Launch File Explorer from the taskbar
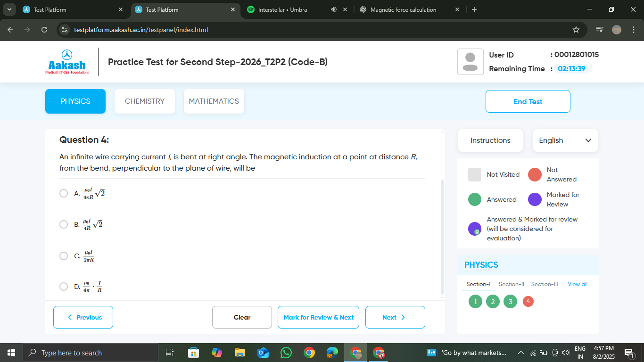The height and width of the screenshot is (362, 644). pyautogui.click(x=239, y=353)
